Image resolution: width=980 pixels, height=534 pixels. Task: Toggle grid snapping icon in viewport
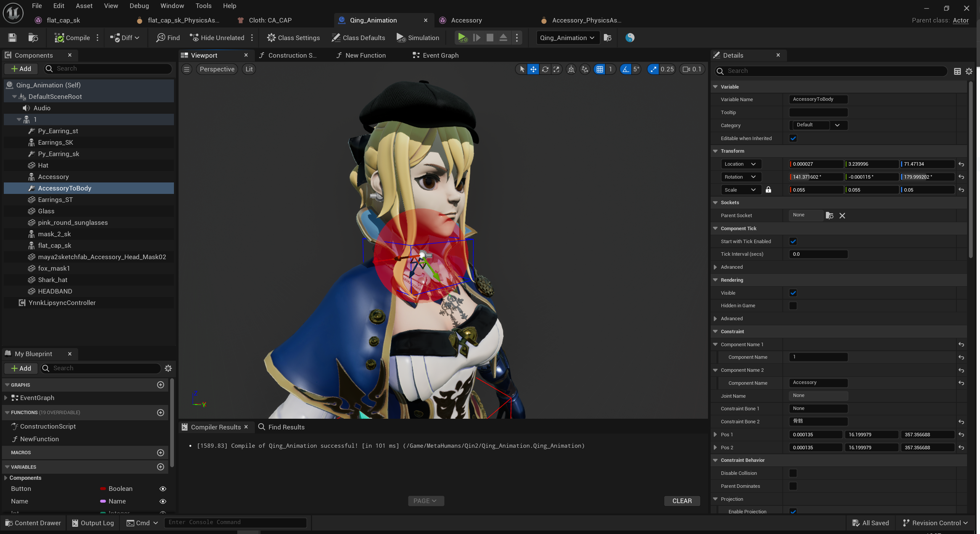tap(600, 69)
